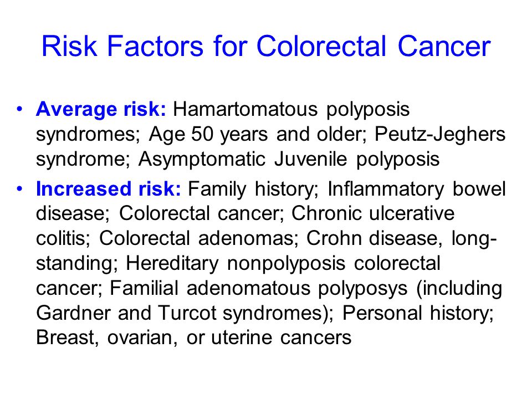The width and height of the screenshot is (532, 399).
Task: Click the words 'Personal history'
Action: 416,314
